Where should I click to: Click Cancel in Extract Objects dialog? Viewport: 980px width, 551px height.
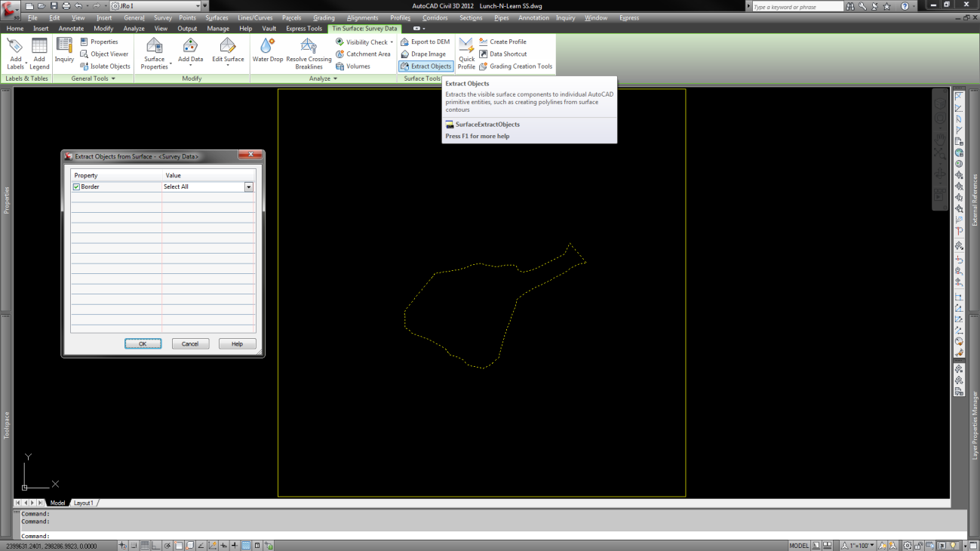[x=190, y=343]
